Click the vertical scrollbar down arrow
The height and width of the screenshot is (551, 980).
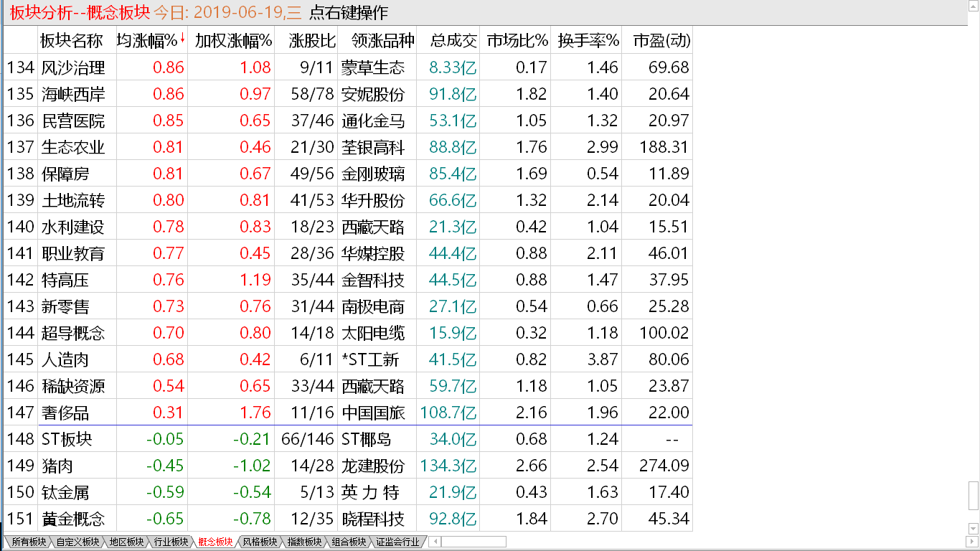(974, 530)
